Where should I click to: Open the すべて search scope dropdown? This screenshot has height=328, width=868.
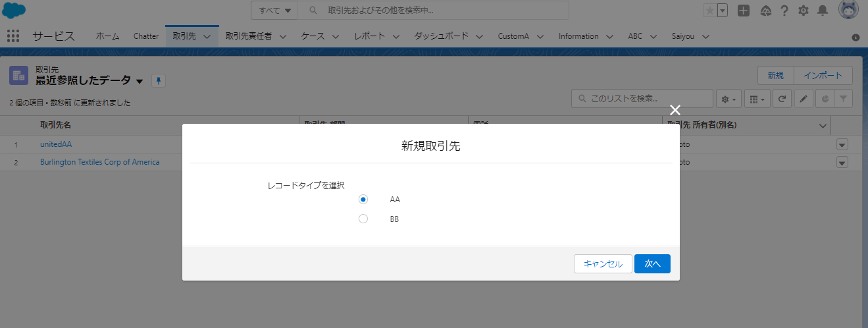[274, 11]
